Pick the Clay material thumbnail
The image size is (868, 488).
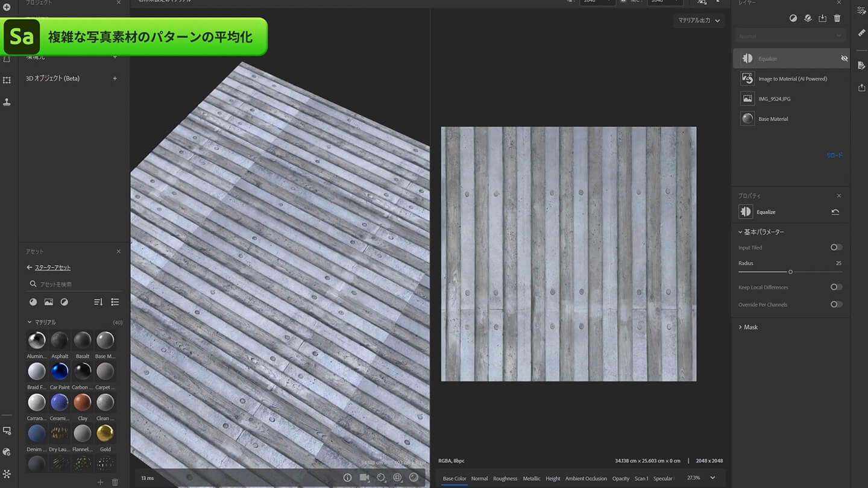(x=82, y=402)
